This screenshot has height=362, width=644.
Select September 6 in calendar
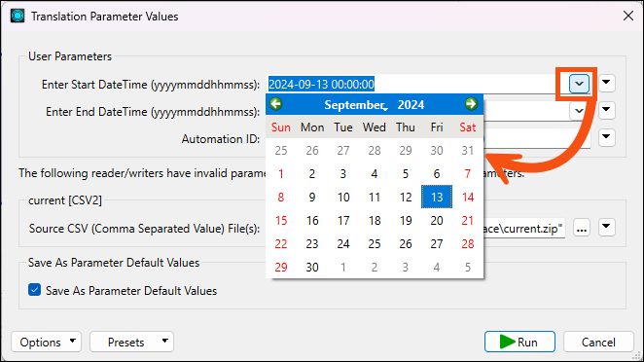tap(437, 174)
